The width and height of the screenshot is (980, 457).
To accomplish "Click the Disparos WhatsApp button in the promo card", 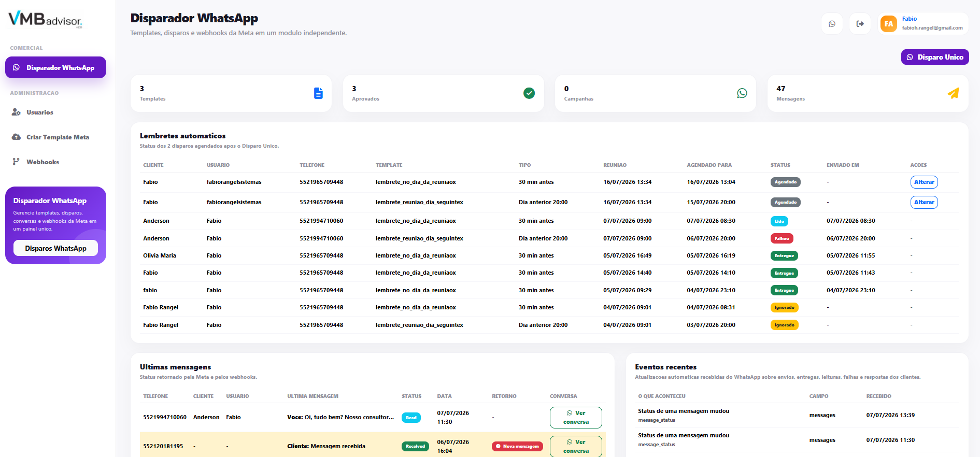I will tap(55, 248).
